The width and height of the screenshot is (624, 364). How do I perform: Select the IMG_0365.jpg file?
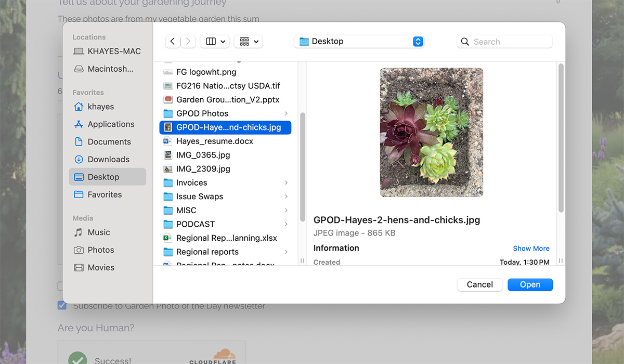coord(202,155)
